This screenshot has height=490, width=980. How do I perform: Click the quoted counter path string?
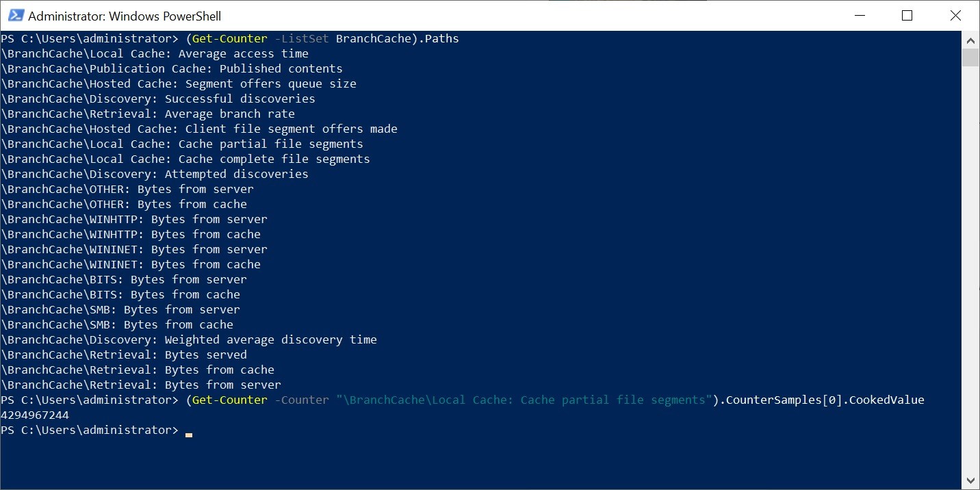(524, 400)
